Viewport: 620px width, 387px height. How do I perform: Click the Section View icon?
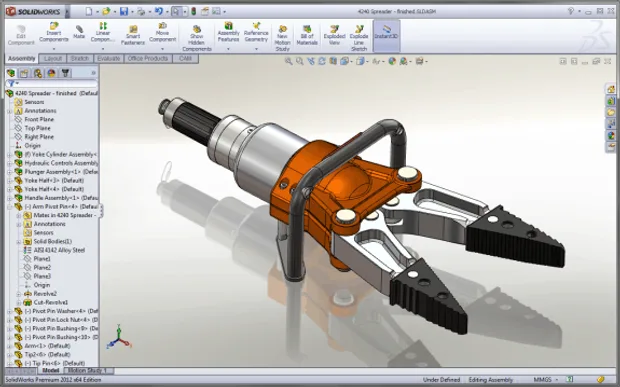click(x=333, y=61)
